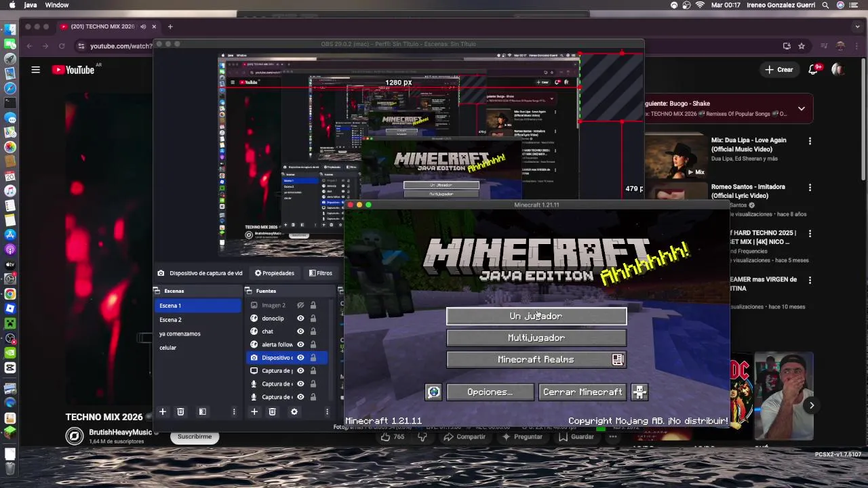Open the Java menu in menu bar

point(31,5)
